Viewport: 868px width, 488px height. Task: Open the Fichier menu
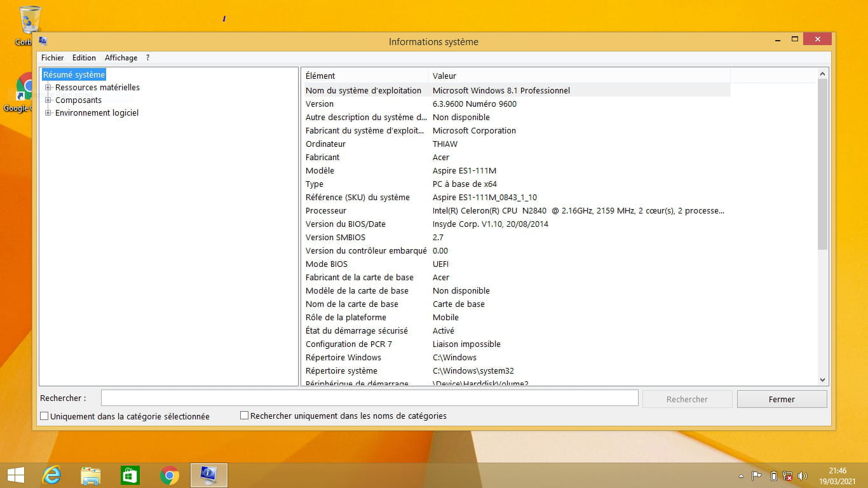(53, 58)
